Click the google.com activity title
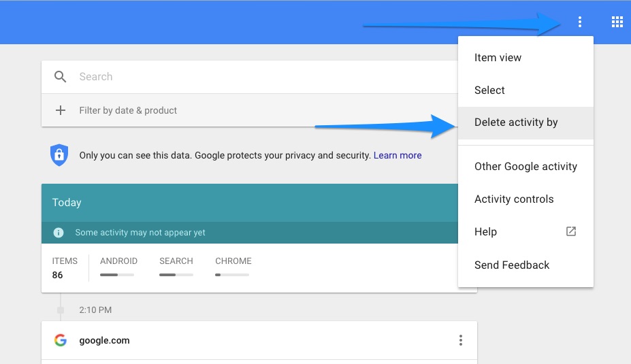631x364 pixels. (x=104, y=340)
